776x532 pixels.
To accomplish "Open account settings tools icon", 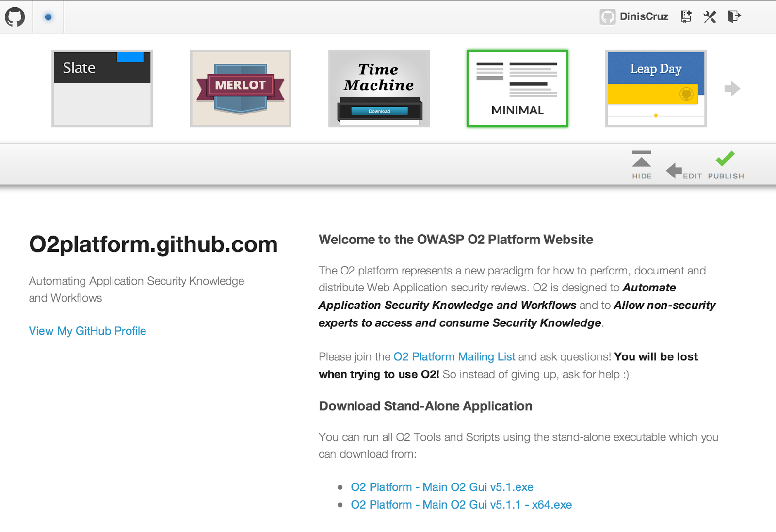I will (710, 17).
